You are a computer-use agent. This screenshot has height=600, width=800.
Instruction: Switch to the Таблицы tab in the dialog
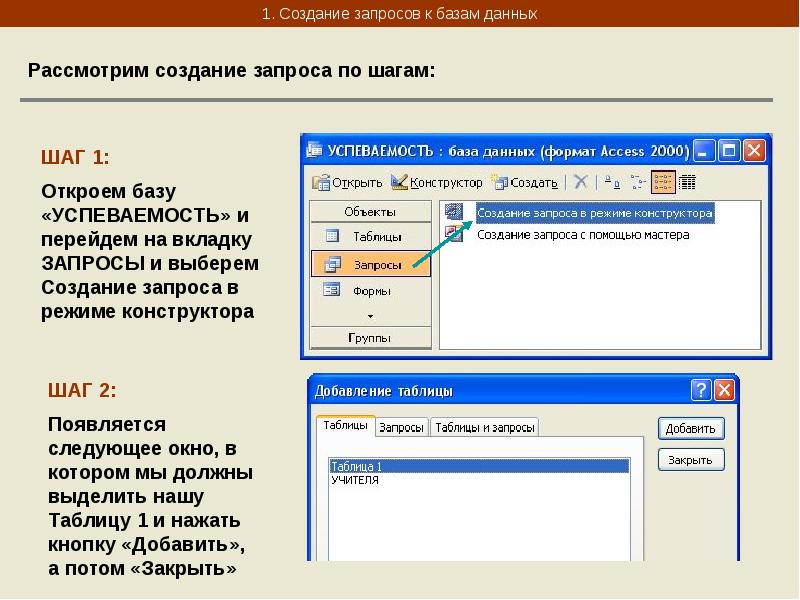(346, 425)
